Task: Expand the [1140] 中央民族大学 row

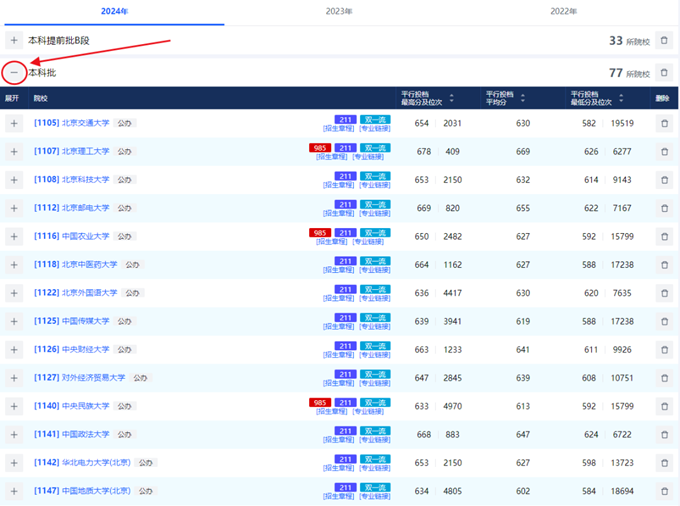Action: pos(14,406)
